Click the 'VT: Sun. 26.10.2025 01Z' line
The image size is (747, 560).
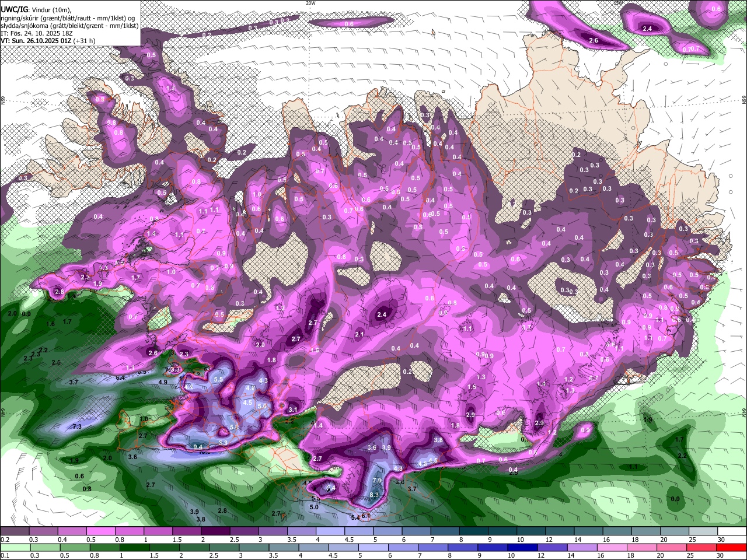tap(48, 41)
